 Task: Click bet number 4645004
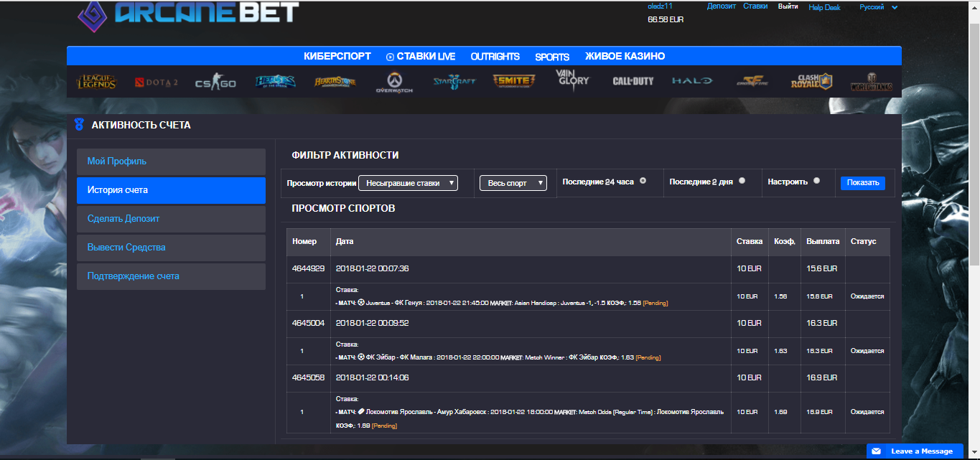309,323
